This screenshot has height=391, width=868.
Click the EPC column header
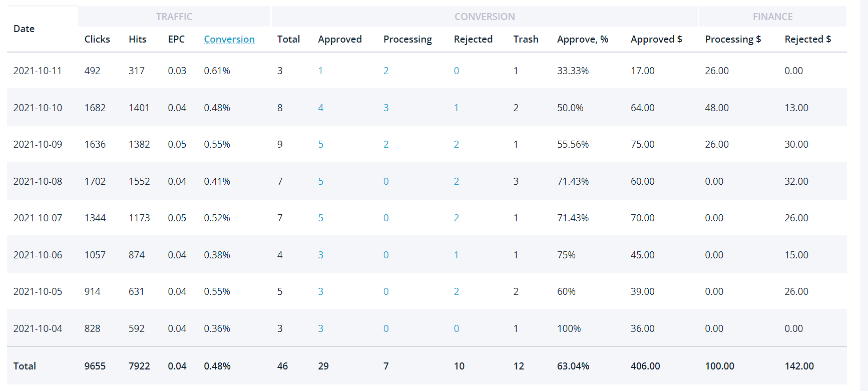tap(176, 39)
